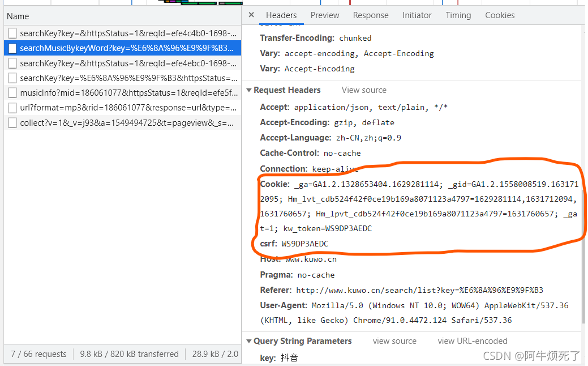Click the Pragma no-cache value

click(x=316, y=275)
